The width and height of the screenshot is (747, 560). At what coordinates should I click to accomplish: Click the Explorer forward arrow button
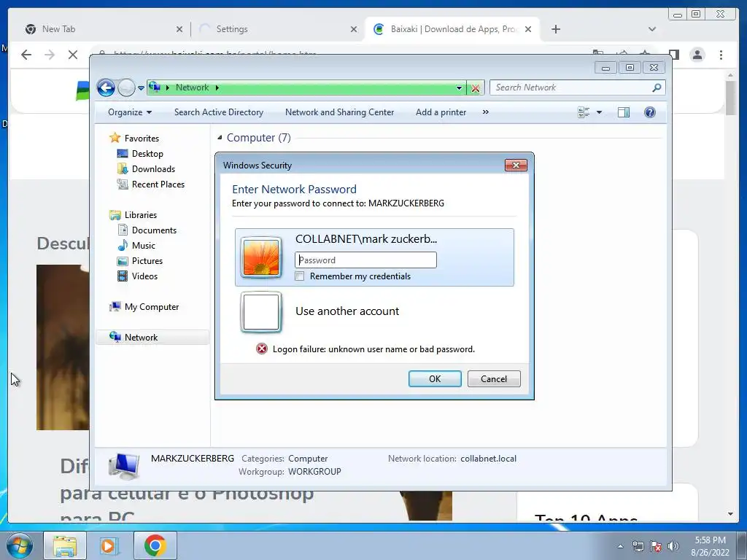click(x=126, y=87)
